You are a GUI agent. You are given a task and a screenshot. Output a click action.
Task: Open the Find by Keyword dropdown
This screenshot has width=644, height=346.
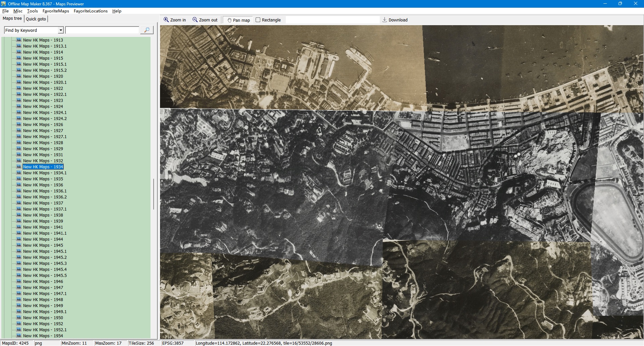click(x=61, y=30)
